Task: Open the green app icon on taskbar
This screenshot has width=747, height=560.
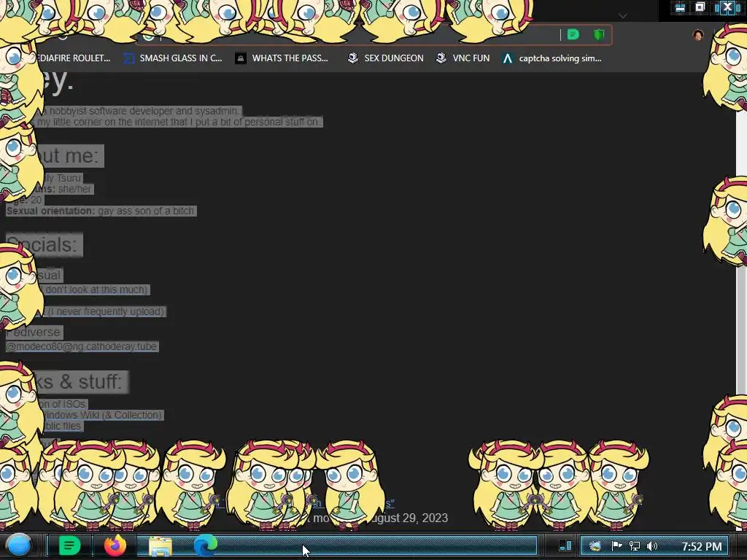Action: [x=69, y=545]
